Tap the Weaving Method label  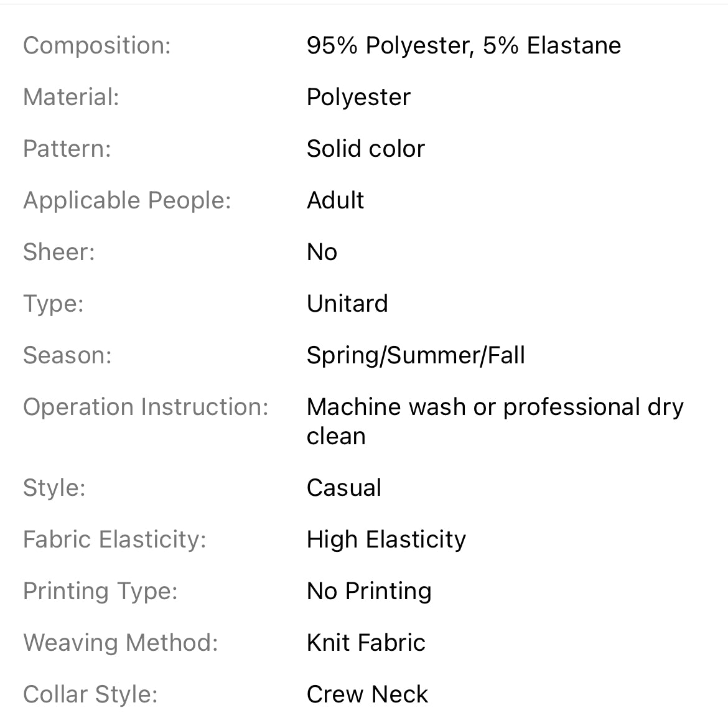(121, 643)
